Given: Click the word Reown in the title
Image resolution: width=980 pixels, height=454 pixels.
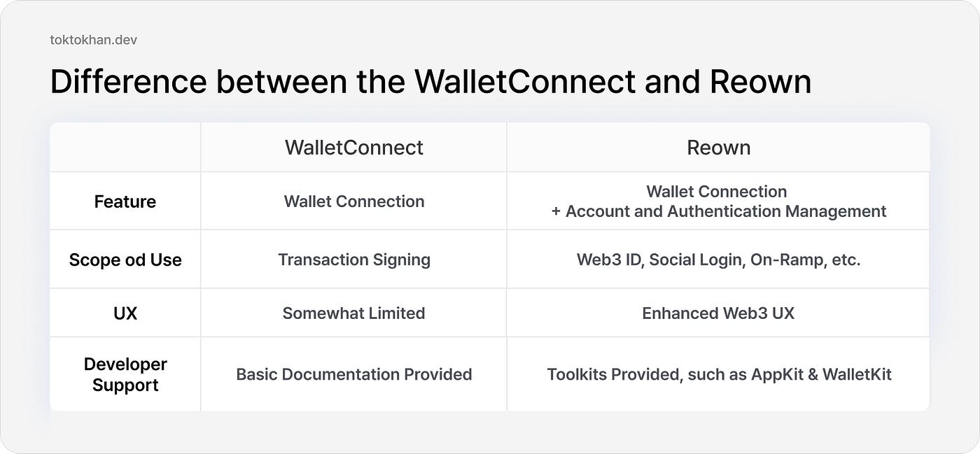Looking at the screenshot, I should click(x=760, y=83).
